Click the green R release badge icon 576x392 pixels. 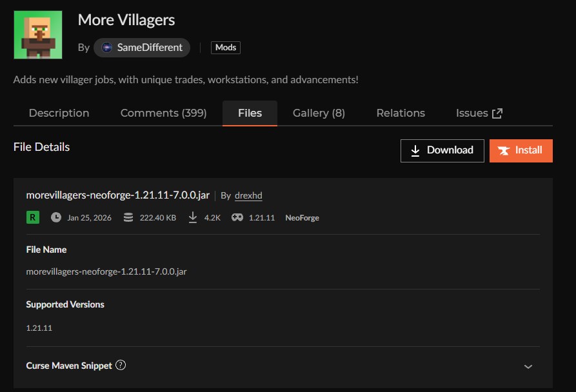click(x=32, y=217)
